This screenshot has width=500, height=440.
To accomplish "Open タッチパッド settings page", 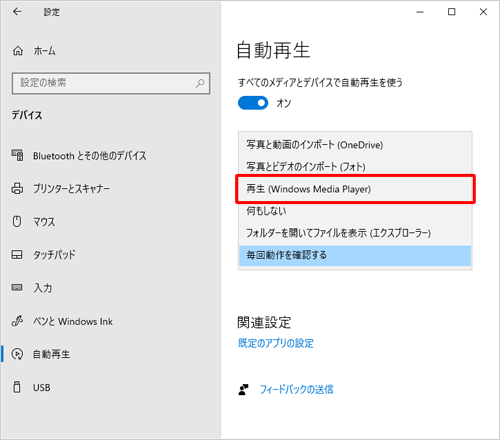I will pyautogui.click(x=111, y=255).
